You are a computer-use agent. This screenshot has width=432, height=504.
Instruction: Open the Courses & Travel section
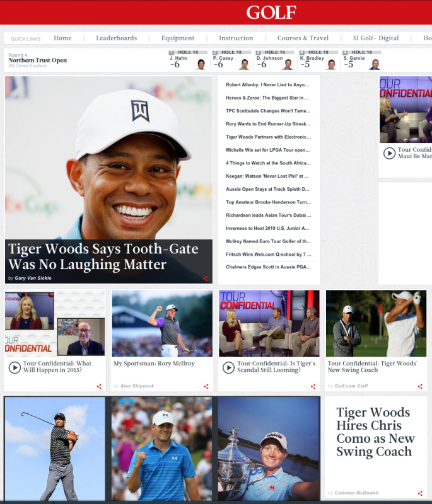click(303, 38)
